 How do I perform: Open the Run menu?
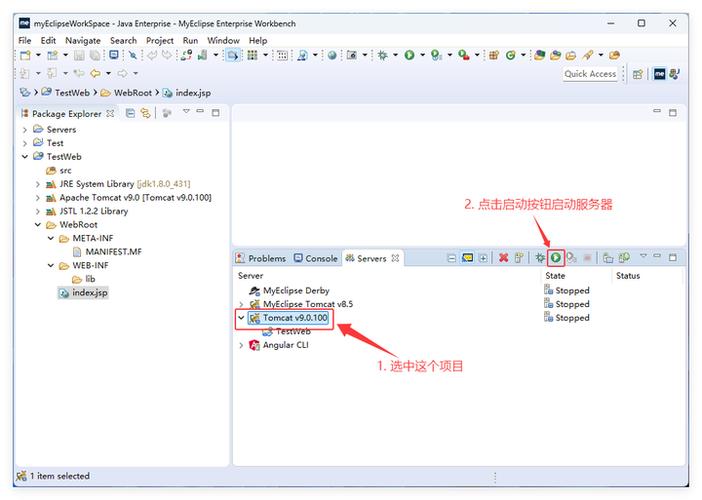tap(190, 40)
